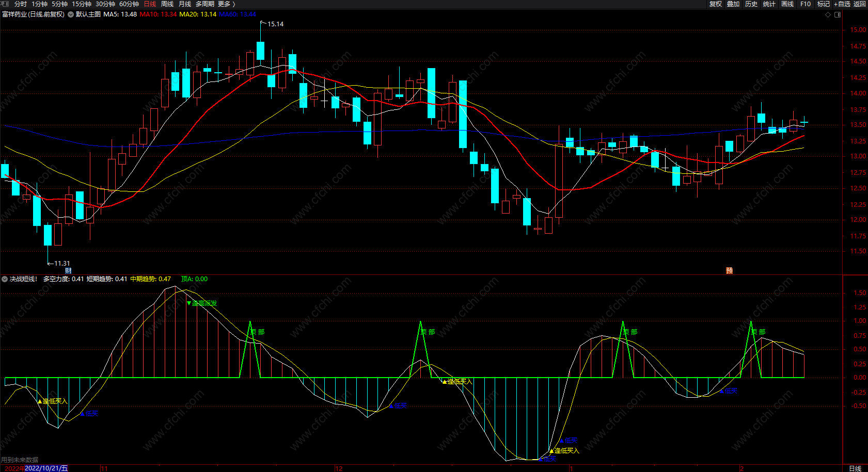
Task: Click the 11.31 low price label
Action: tap(62, 264)
